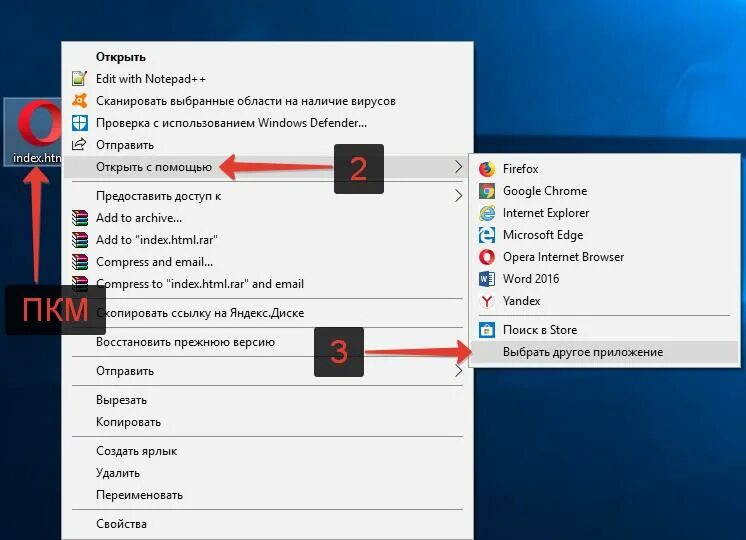The height and width of the screenshot is (540, 746).
Task: Click the Opera icon in submenu
Action: click(486, 257)
